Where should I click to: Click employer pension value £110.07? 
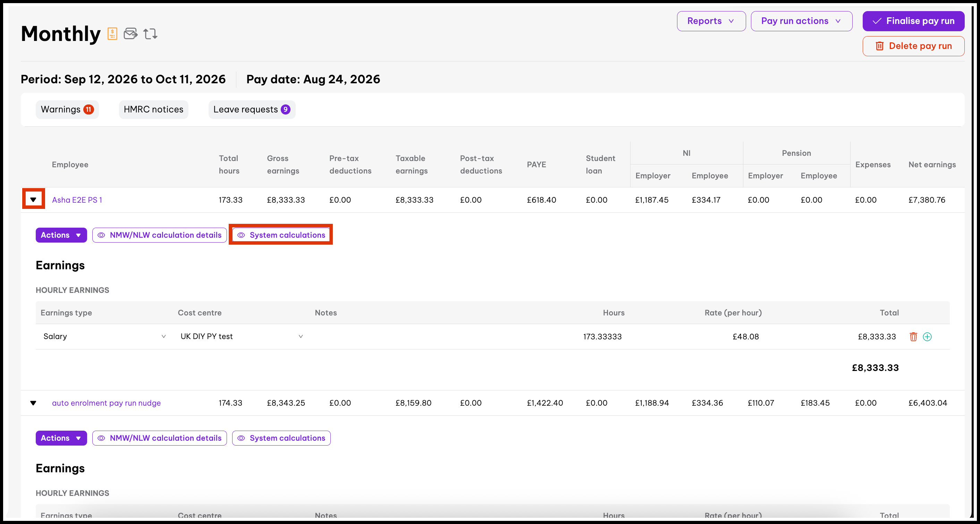(x=761, y=403)
